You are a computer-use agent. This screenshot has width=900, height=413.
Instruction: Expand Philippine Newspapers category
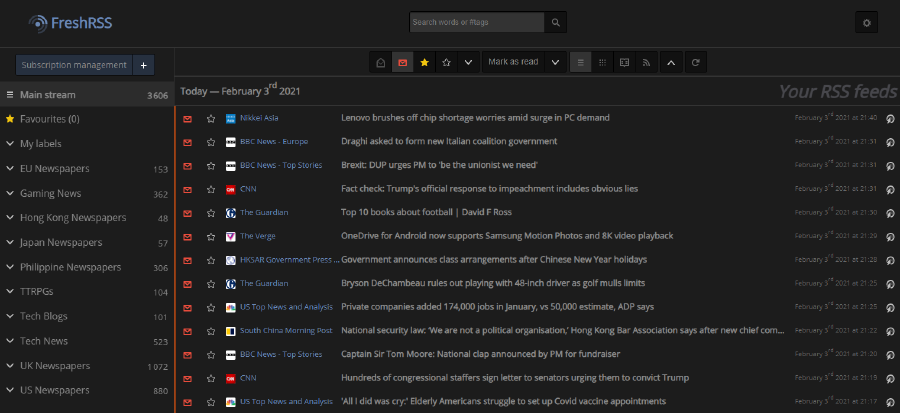(10, 267)
